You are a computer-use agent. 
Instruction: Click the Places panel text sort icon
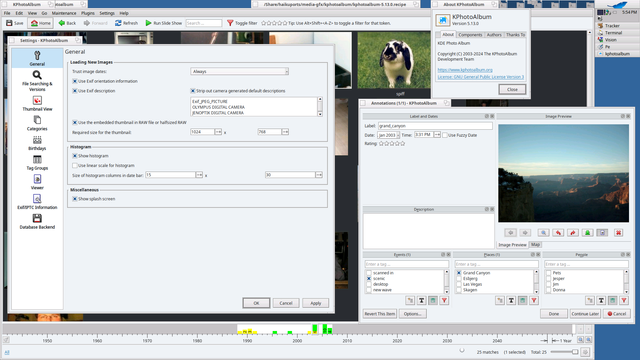pos(511,300)
